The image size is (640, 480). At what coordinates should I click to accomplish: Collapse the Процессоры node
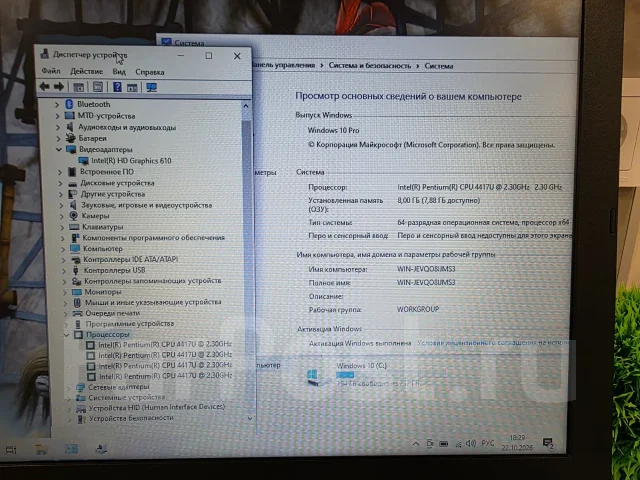(67, 335)
